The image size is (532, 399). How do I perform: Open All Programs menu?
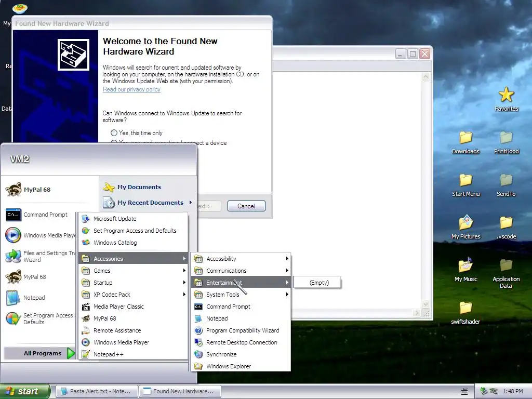tap(39, 353)
